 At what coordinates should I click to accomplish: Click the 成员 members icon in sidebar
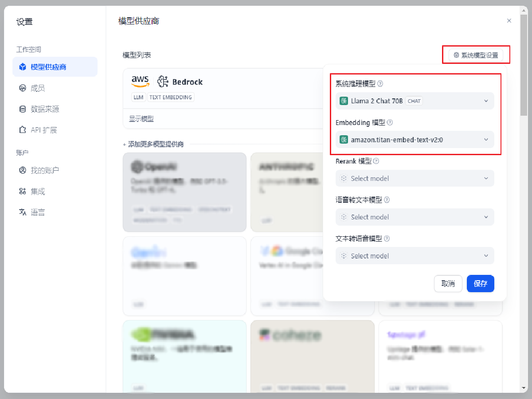click(x=23, y=88)
